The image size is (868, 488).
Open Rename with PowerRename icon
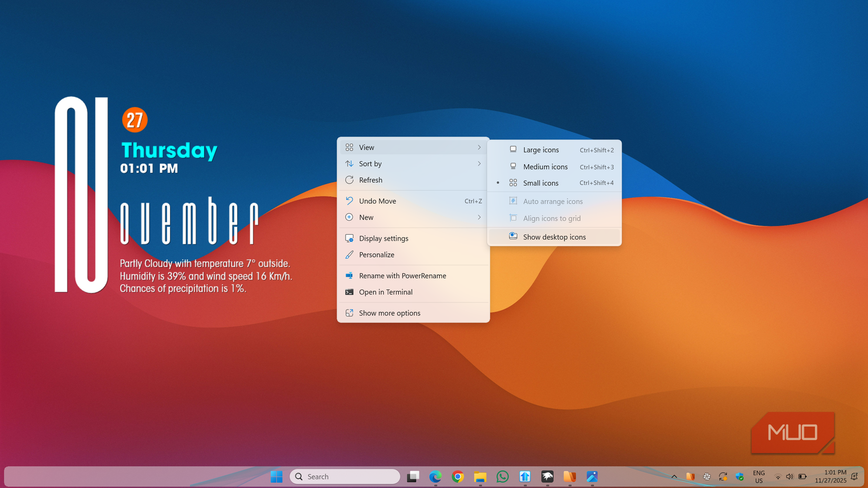coord(350,275)
